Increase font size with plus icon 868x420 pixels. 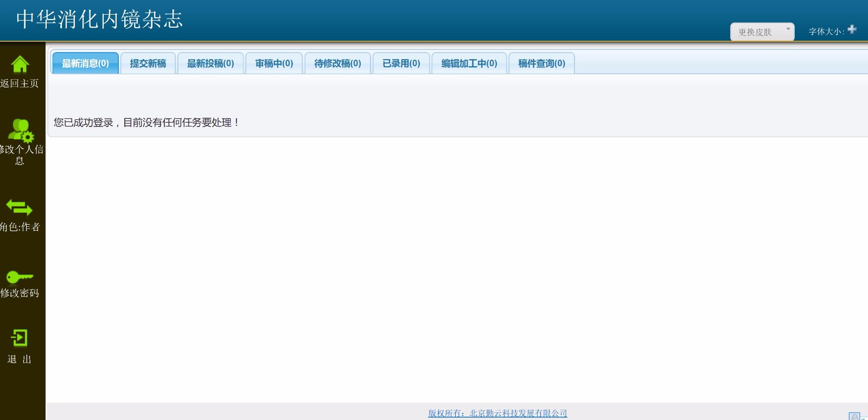pyautogui.click(x=852, y=29)
